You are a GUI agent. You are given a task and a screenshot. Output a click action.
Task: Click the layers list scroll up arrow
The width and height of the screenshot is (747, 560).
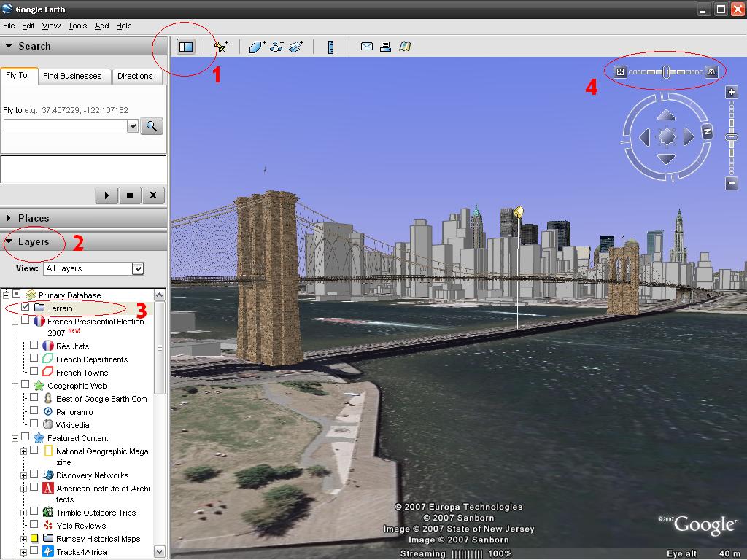160,295
